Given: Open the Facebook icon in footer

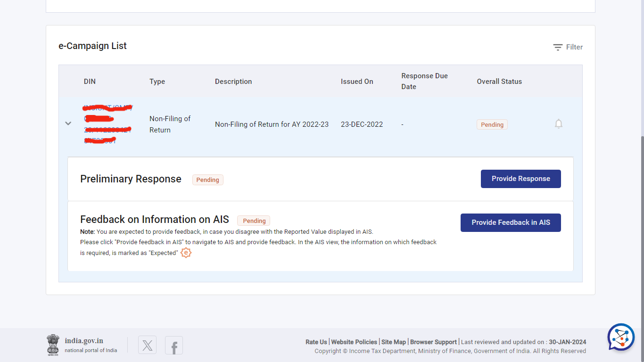Looking at the screenshot, I should [x=174, y=346].
